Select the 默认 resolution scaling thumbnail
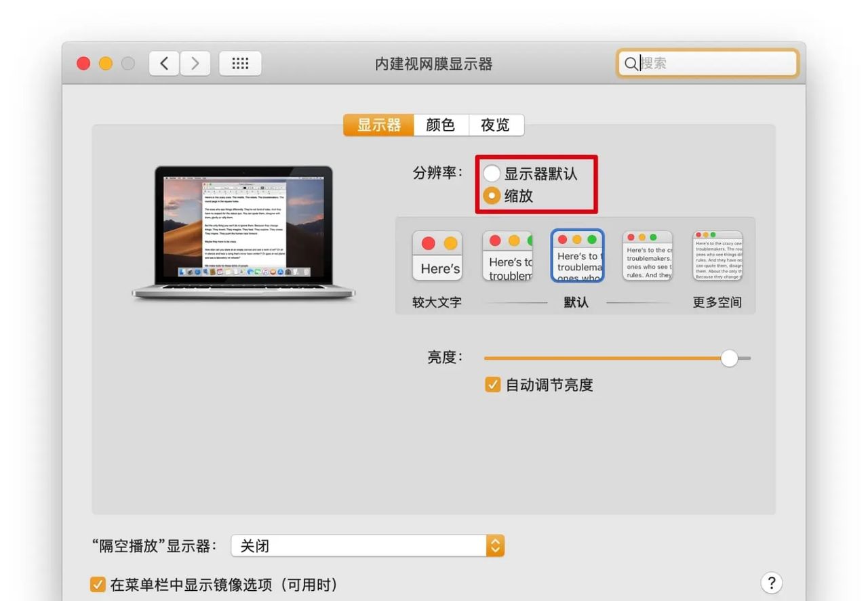Viewport: 868px width, 601px height. 576,255
